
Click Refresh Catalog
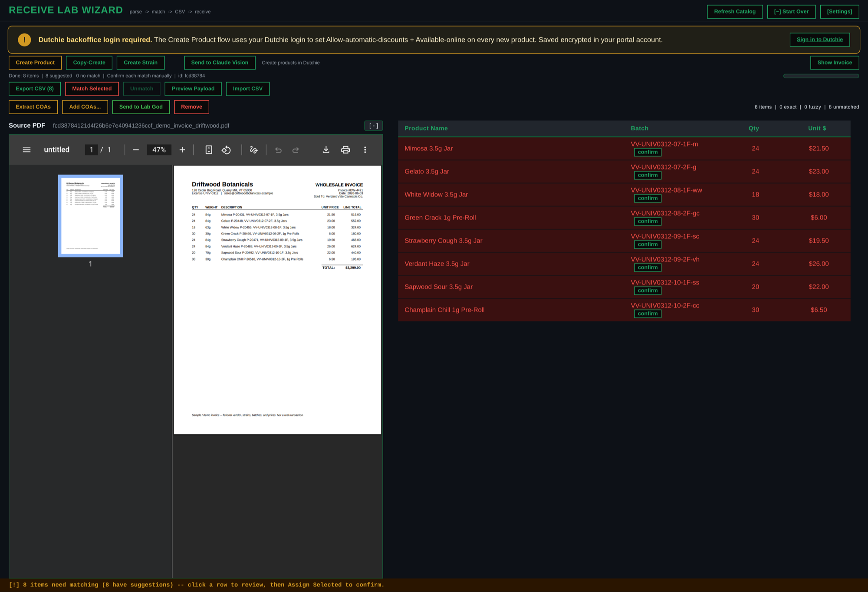pos(735,12)
